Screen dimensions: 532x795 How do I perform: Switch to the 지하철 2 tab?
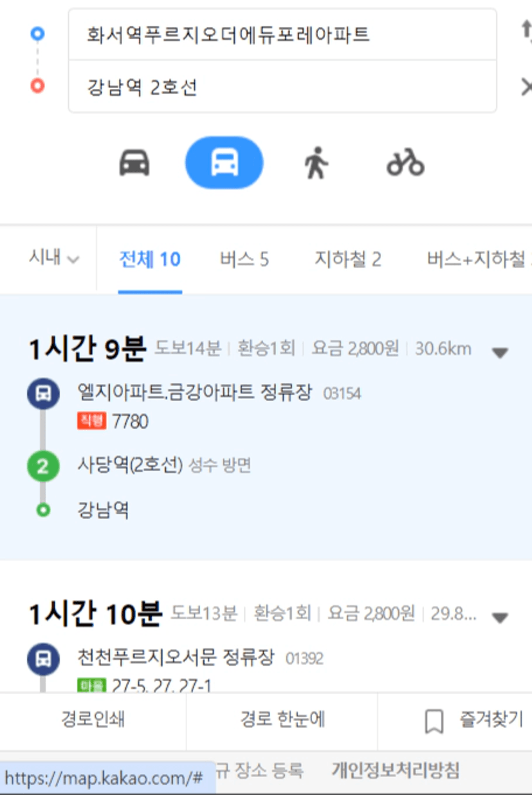click(348, 259)
